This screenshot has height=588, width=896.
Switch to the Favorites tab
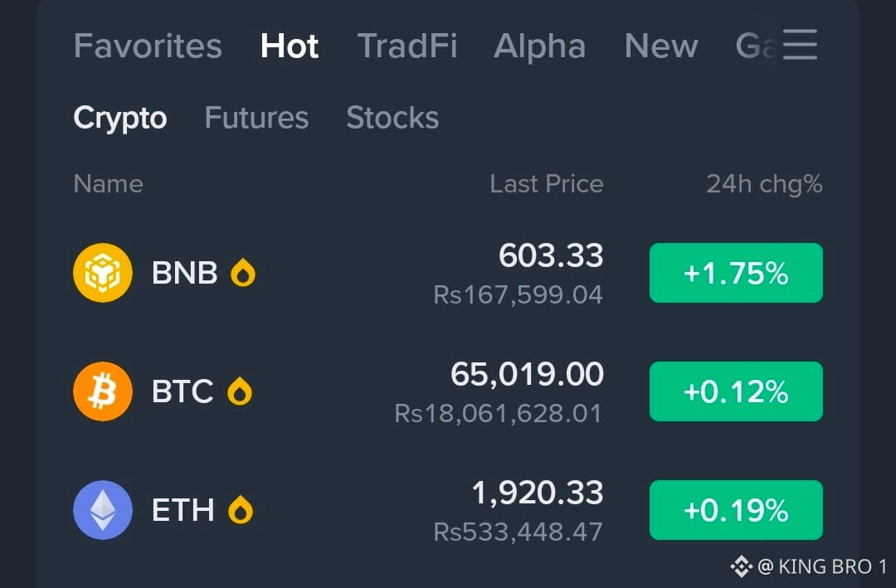coord(148,46)
